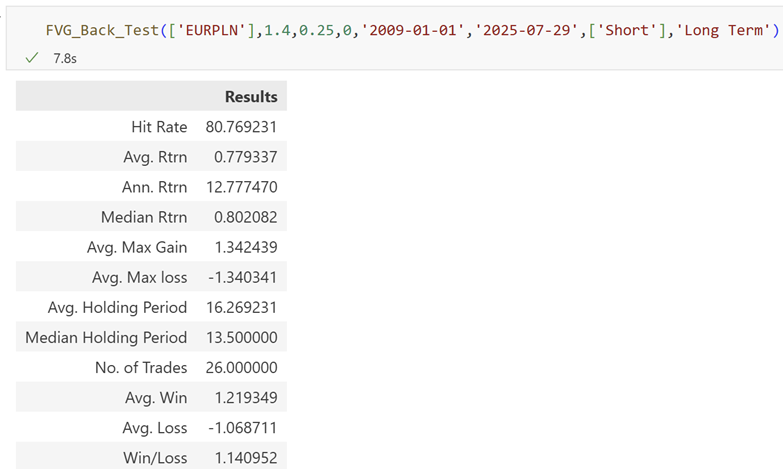783x469 pixels.
Task: Click the value 1.219349
Action: point(246,398)
